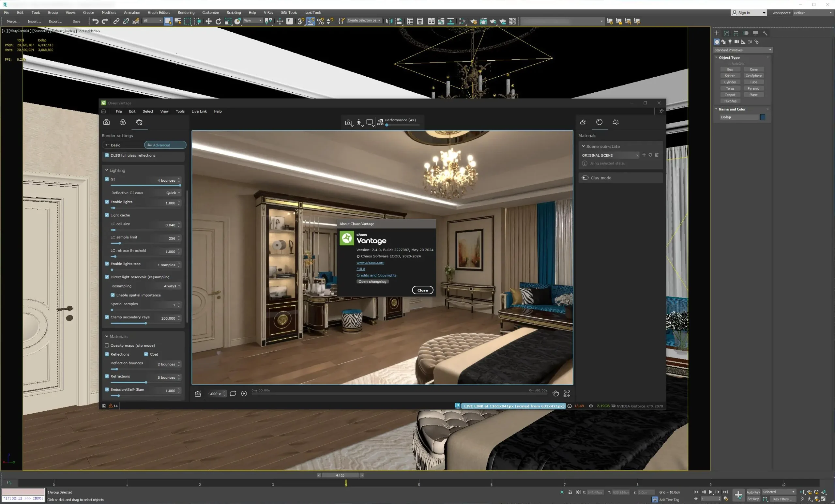The image size is (835, 504).
Task: Open the Live Link menu in Vantage
Action: click(x=199, y=112)
